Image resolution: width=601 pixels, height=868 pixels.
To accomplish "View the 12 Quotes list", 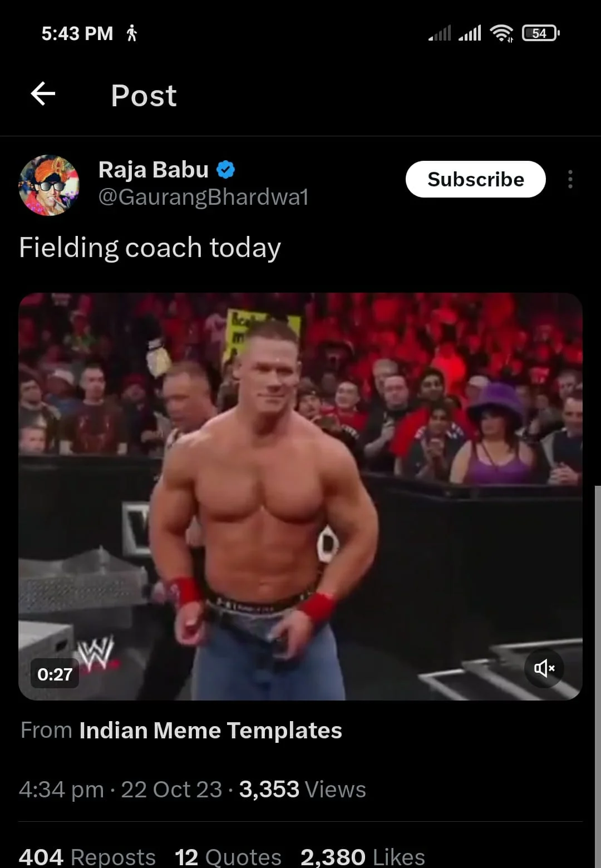I will [228, 857].
